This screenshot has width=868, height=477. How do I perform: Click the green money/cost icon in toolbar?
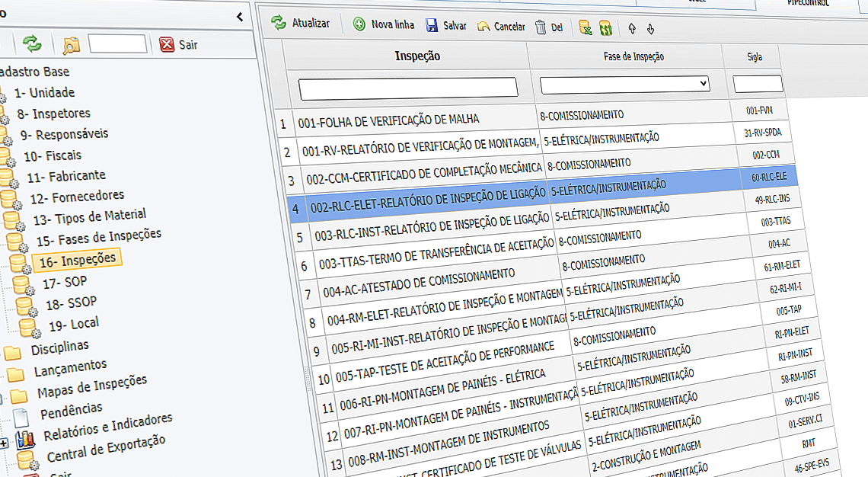click(x=605, y=27)
